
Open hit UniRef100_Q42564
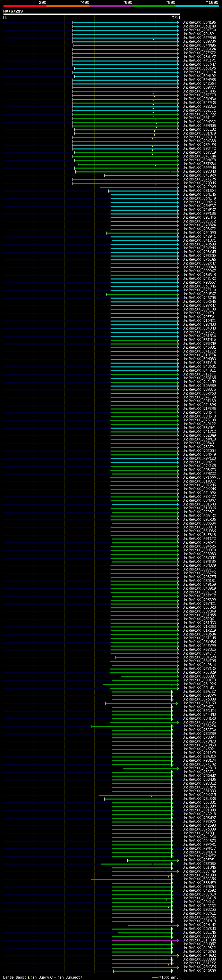point(199,84)
